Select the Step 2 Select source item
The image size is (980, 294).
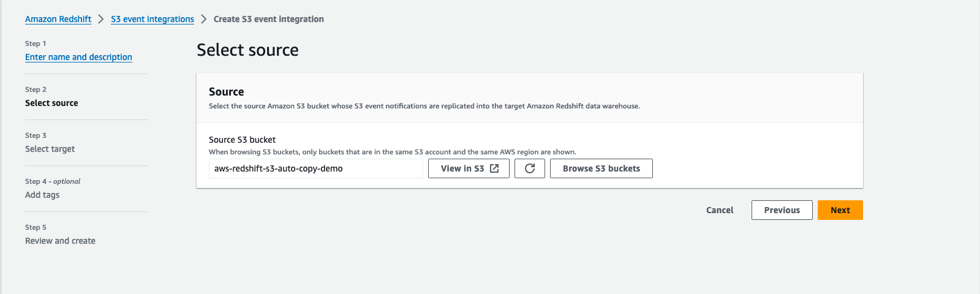(51, 103)
